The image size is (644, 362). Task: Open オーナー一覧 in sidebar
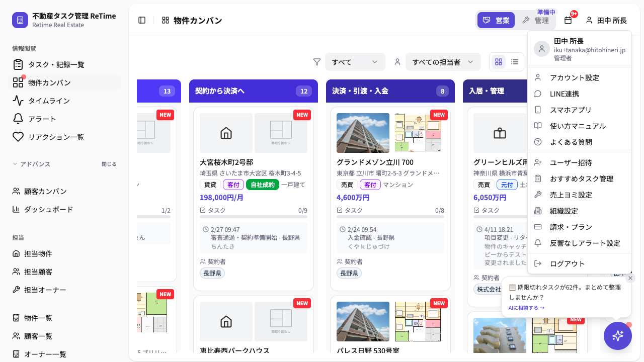64,354
